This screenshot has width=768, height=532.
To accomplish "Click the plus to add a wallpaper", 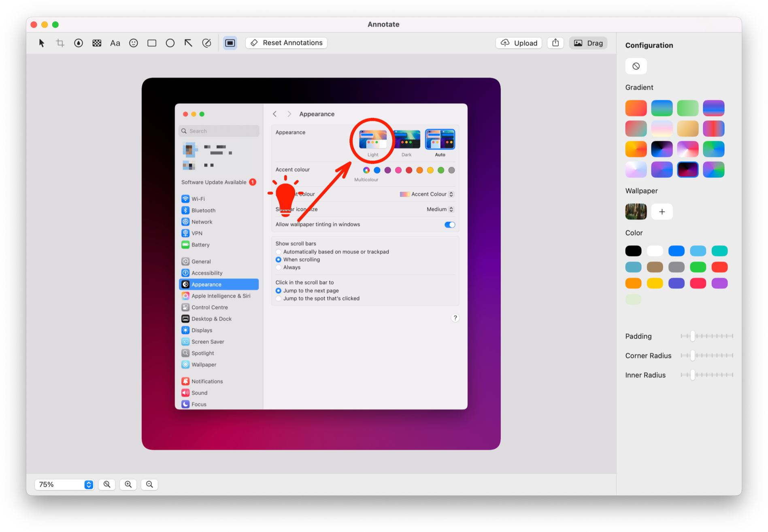I will tap(662, 212).
